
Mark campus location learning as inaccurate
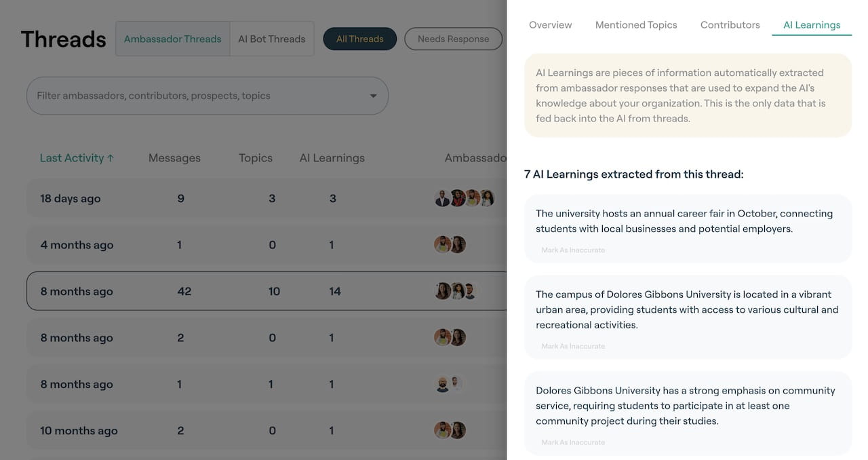573,347
